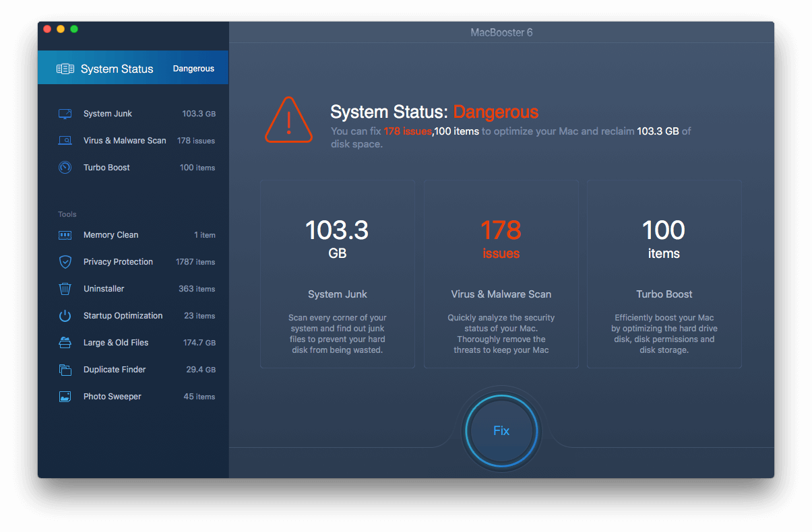Click the Dangerous status label
The height and width of the screenshot is (532, 812).
pyautogui.click(x=193, y=68)
